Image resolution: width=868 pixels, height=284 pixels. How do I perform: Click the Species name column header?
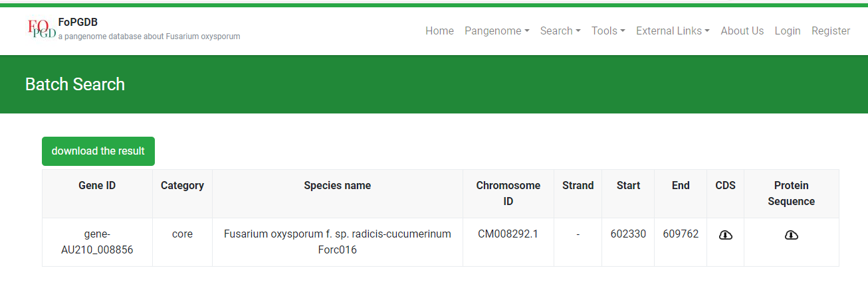pos(338,186)
